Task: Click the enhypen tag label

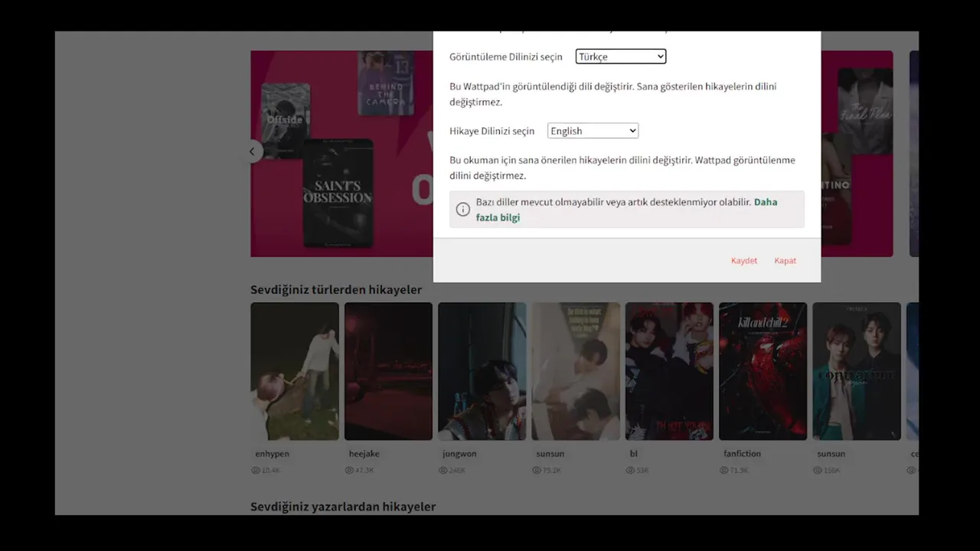Action: click(272, 454)
